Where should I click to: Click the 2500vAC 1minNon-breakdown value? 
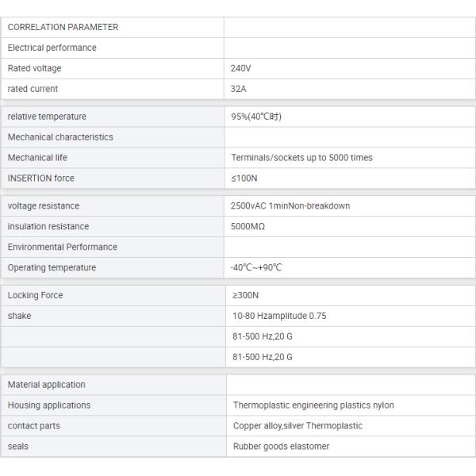click(290, 205)
